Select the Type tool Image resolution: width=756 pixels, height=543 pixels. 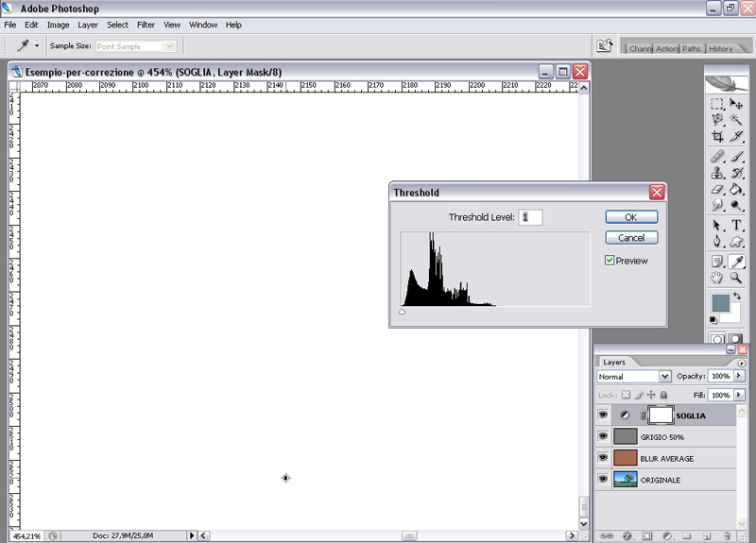(x=736, y=225)
